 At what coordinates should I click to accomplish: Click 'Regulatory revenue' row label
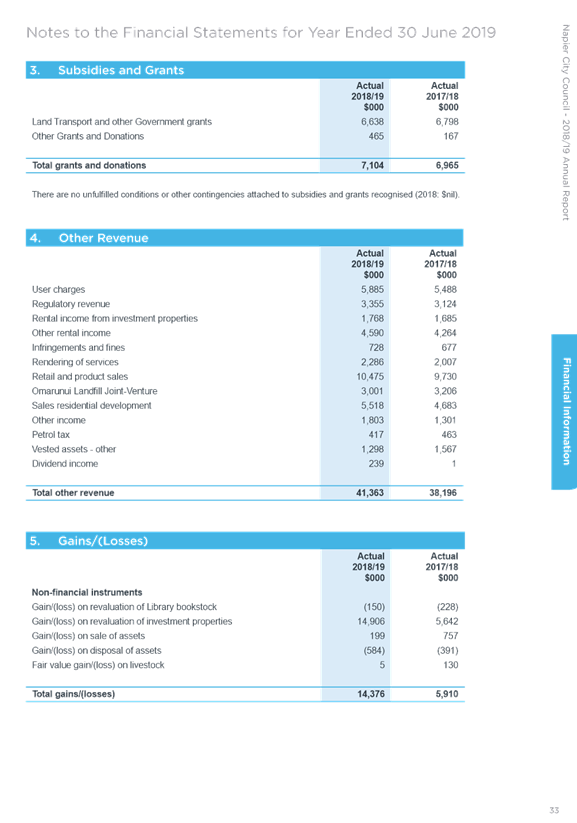pos(71,304)
